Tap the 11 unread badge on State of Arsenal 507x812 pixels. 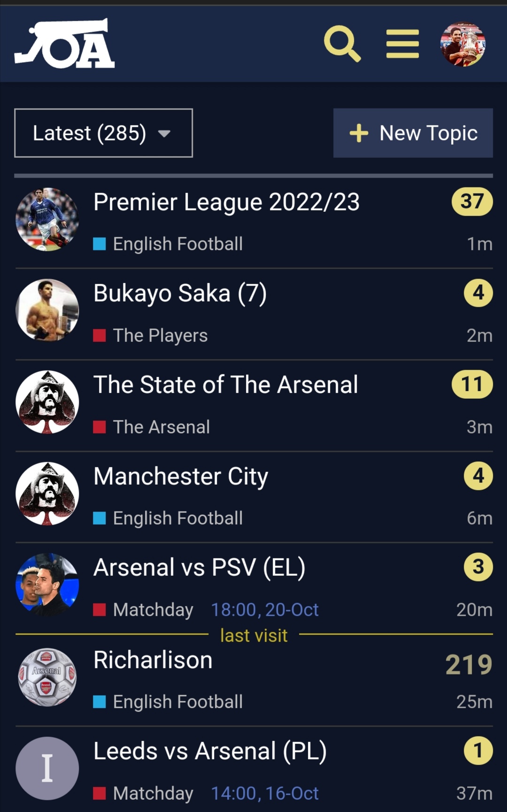point(472,384)
